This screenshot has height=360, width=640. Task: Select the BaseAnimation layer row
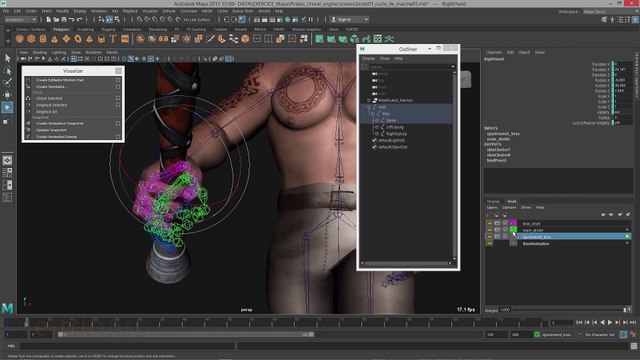click(x=559, y=243)
